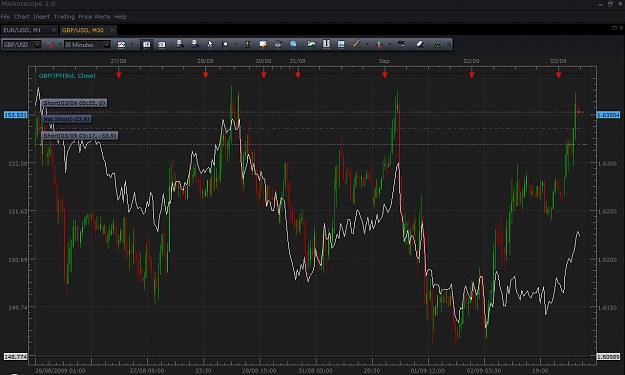Click the red and green arrow icon
This screenshot has width=625, height=375.
[x=379, y=45]
